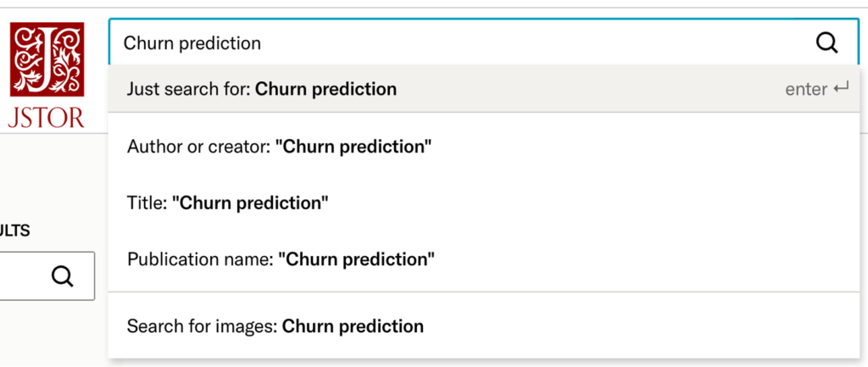Click the JSTOR wordmark below the logo
The image size is (868, 367).
47,118
